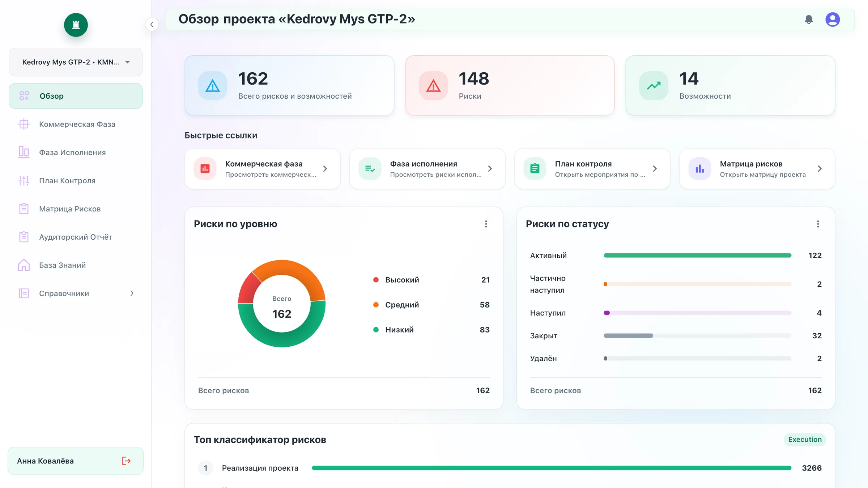This screenshot has height=488, width=868.
Task: Click the logout icon beside Анна Ковалёва
Action: 126,461
